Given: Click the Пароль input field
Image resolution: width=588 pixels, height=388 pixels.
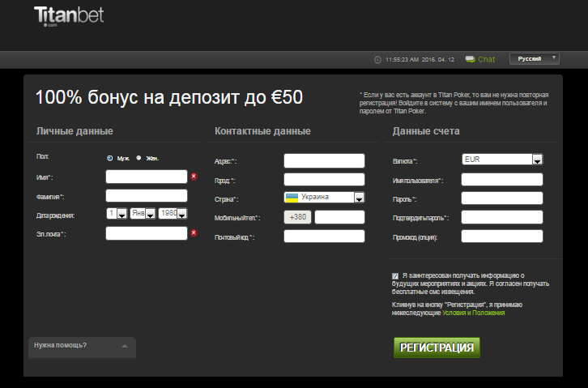Looking at the screenshot, I should [x=502, y=198].
